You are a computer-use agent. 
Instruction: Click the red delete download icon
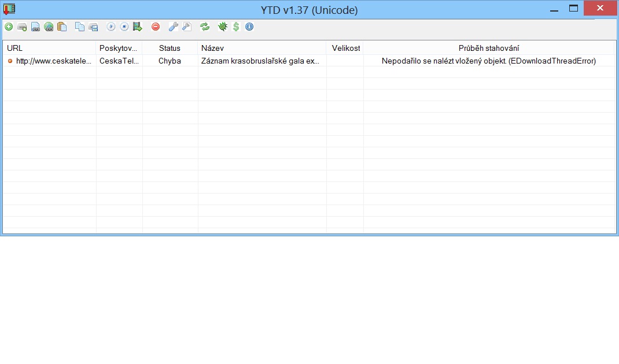coord(156,27)
